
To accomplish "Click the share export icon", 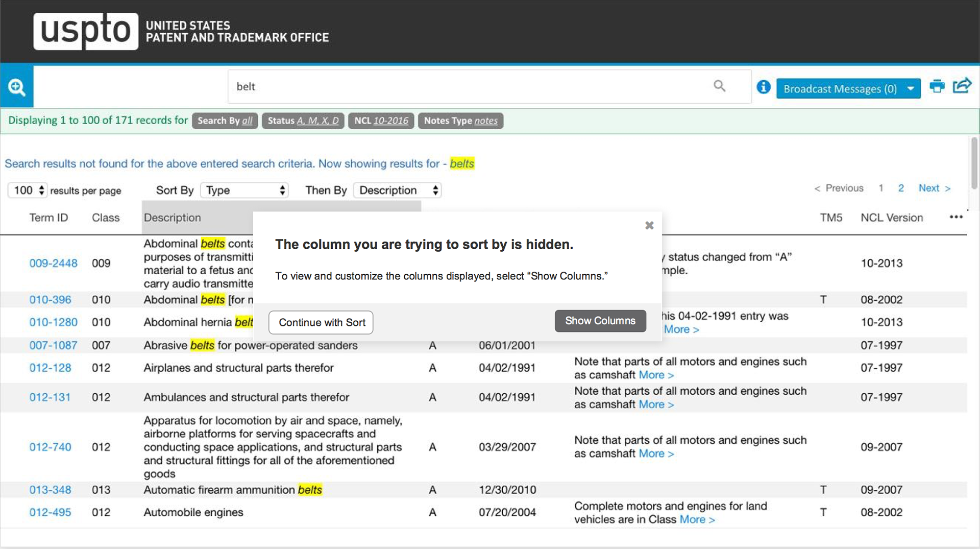I will pyautogui.click(x=962, y=86).
